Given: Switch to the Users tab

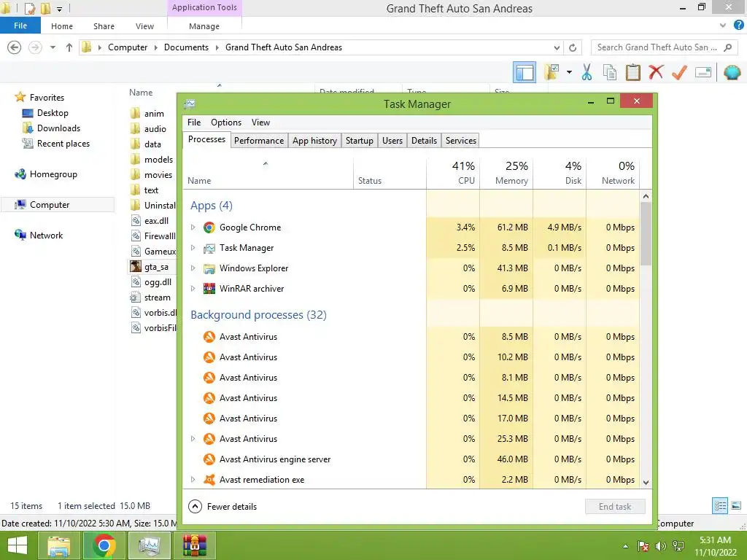Looking at the screenshot, I should tap(392, 141).
